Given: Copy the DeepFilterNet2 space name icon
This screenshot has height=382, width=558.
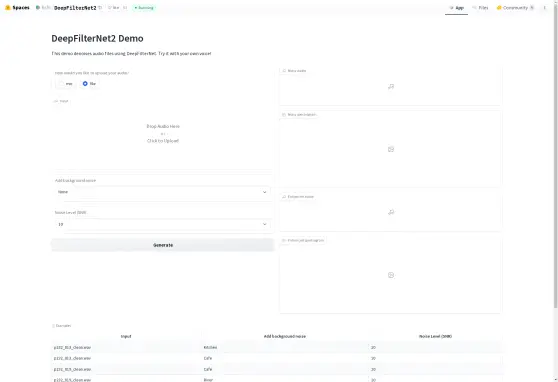Looking at the screenshot, I should [100, 7].
